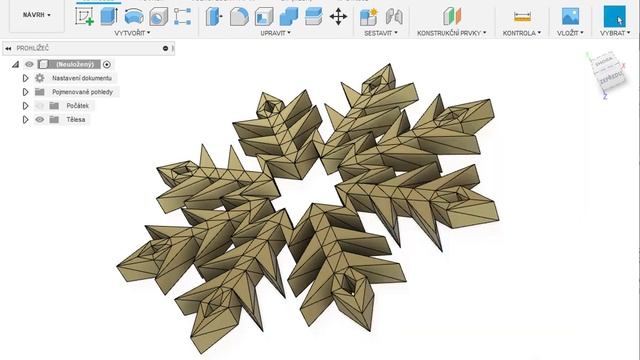Select the Hole tool

click(x=158, y=17)
